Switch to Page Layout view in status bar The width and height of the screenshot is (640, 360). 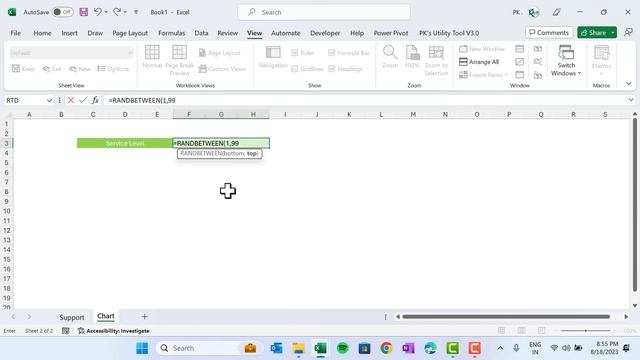tap(521, 330)
